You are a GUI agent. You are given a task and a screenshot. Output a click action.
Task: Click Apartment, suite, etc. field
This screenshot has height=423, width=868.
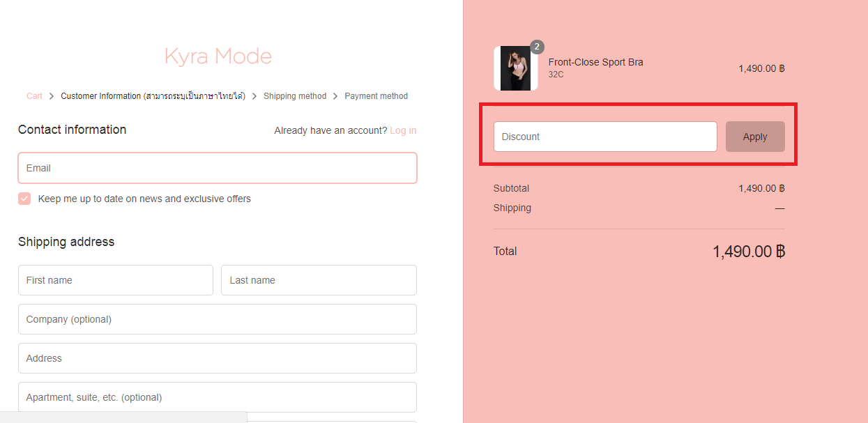pos(218,397)
